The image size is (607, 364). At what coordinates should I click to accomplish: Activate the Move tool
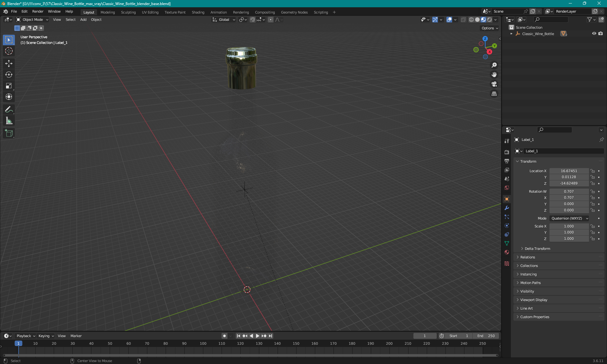(x=9, y=64)
